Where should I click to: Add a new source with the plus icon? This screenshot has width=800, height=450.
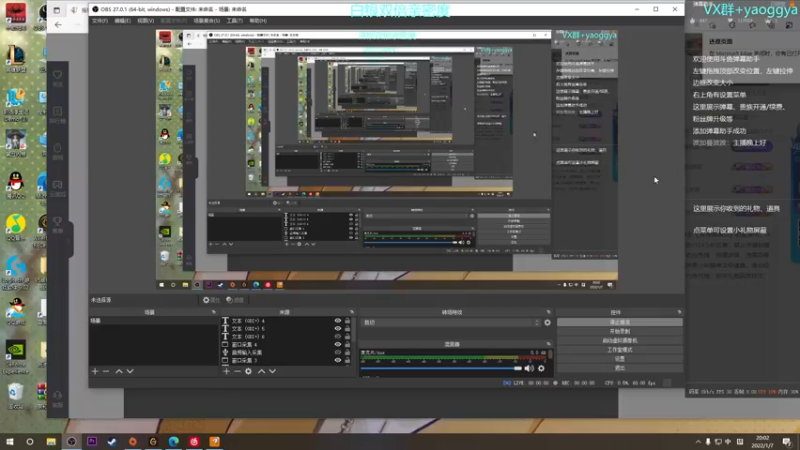coord(227,371)
